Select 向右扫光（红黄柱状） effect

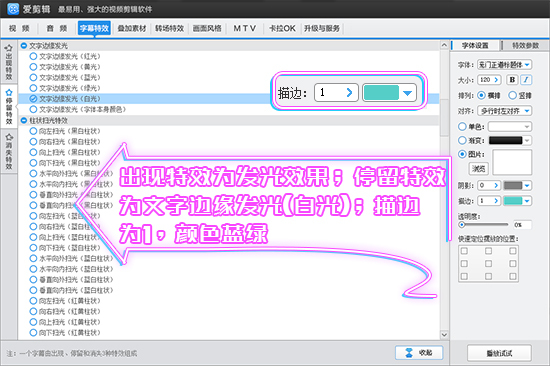pos(65,311)
